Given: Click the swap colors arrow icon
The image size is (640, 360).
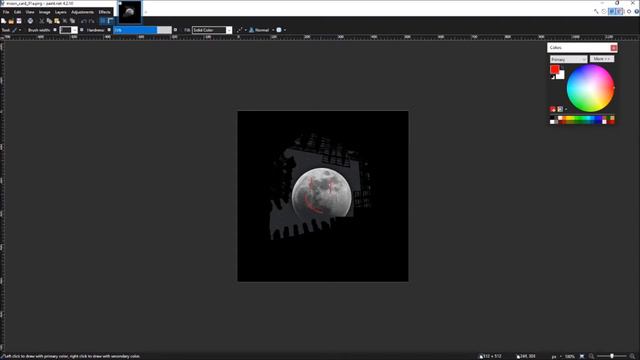Looking at the screenshot, I should (x=562, y=67).
